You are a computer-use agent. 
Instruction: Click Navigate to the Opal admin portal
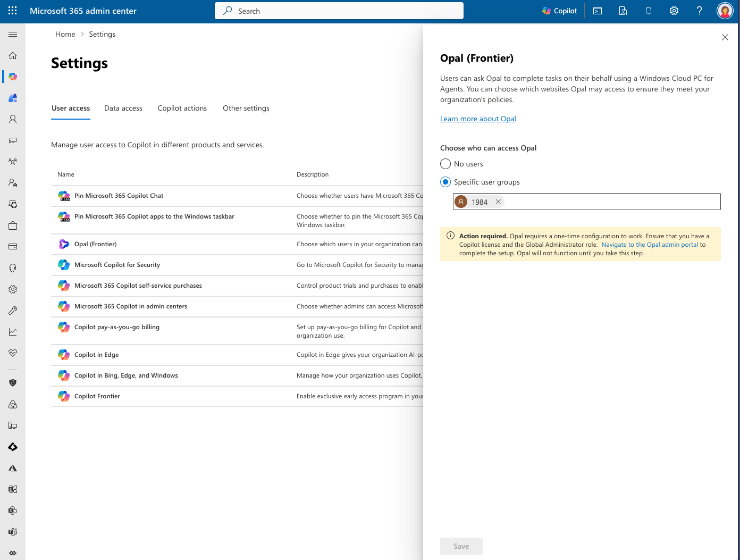coord(649,245)
